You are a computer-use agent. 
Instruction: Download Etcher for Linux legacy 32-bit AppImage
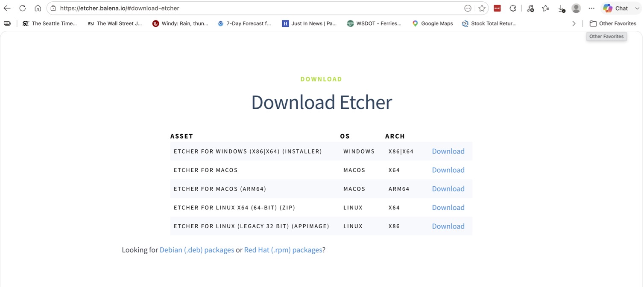[x=448, y=226]
